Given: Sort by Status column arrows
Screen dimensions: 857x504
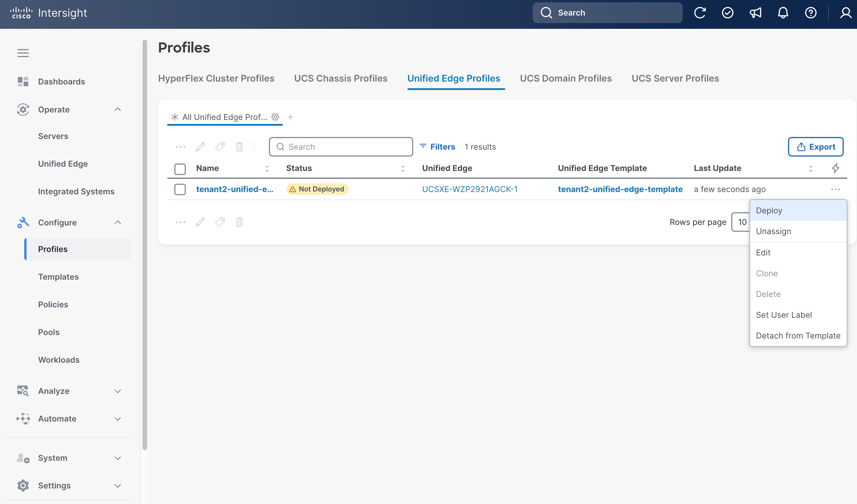Looking at the screenshot, I should (403, 169).
